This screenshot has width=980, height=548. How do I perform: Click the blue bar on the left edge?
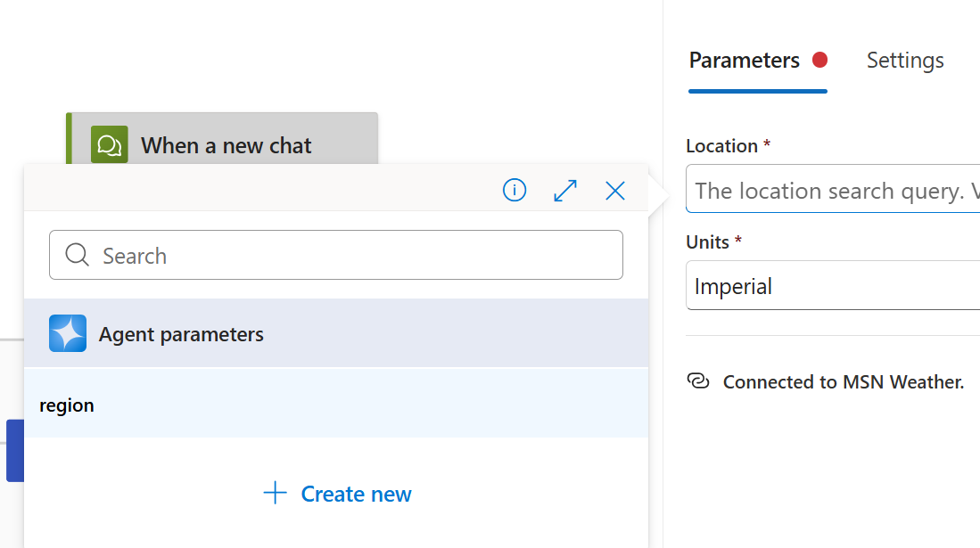(12, 451)
